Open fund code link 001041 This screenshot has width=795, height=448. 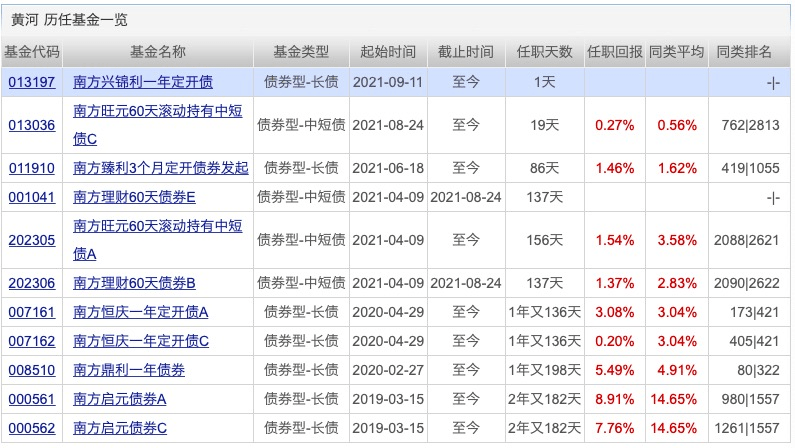[31, 197]
